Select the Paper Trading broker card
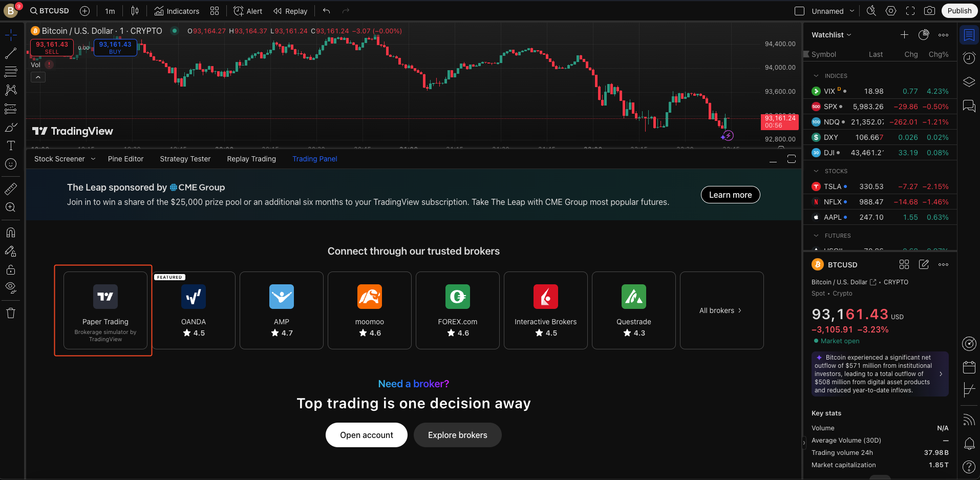The width and height of the screenshot is (980, 480). coord(105,310)
